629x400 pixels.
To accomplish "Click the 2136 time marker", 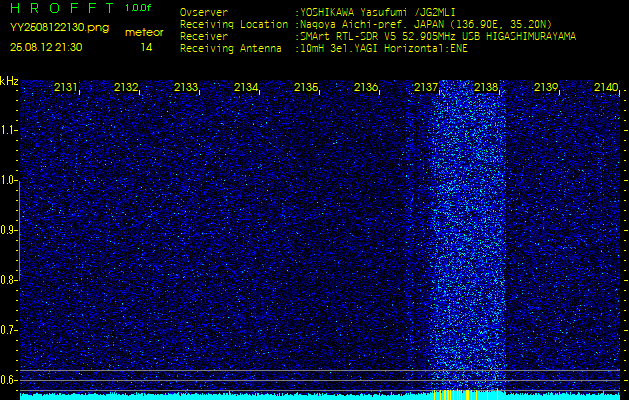I will point(365,87).
